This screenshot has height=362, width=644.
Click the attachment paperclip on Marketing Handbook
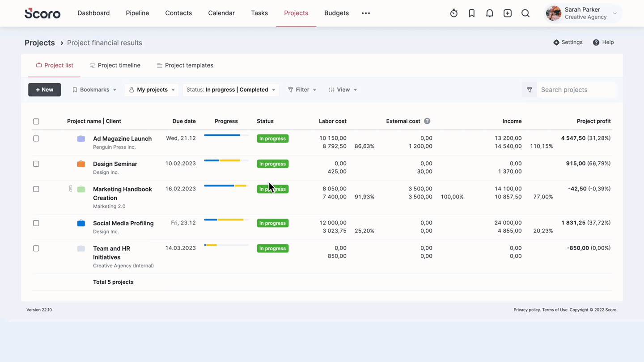click(71, 189)
